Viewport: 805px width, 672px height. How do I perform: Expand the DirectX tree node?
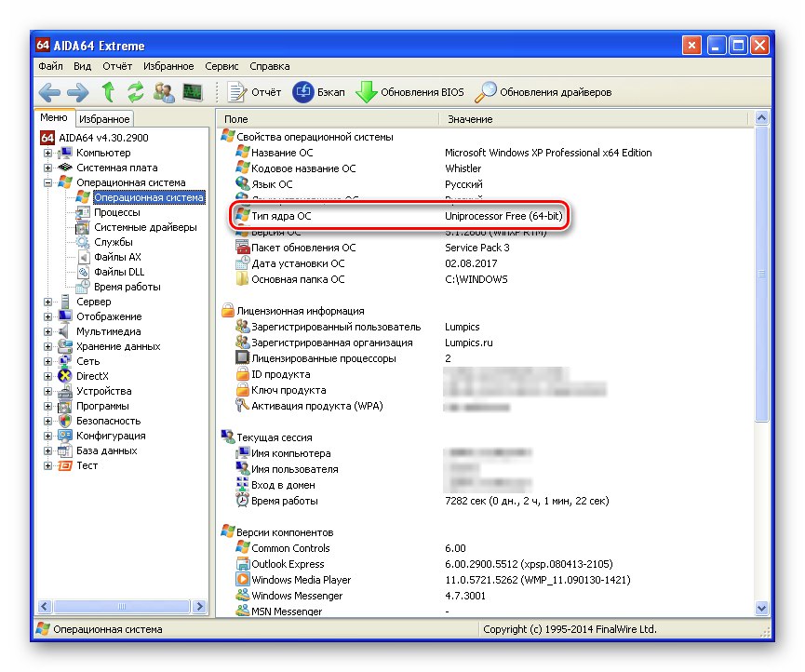point(47,376)
